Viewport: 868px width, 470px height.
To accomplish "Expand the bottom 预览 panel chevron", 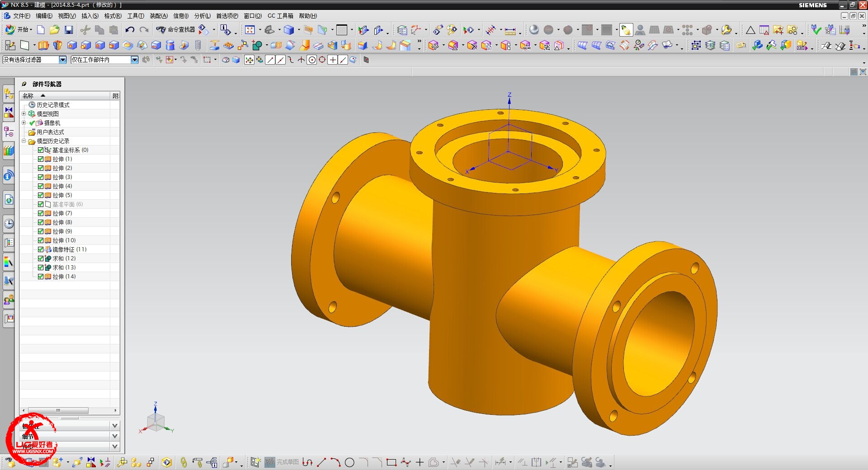I will (115, 446).
